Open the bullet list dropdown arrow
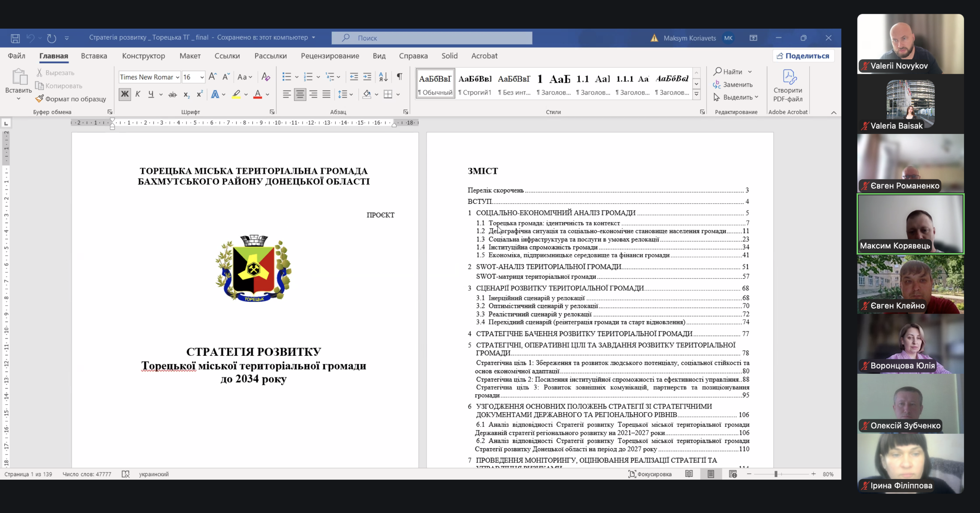980x513 pixels. point(297,77)
